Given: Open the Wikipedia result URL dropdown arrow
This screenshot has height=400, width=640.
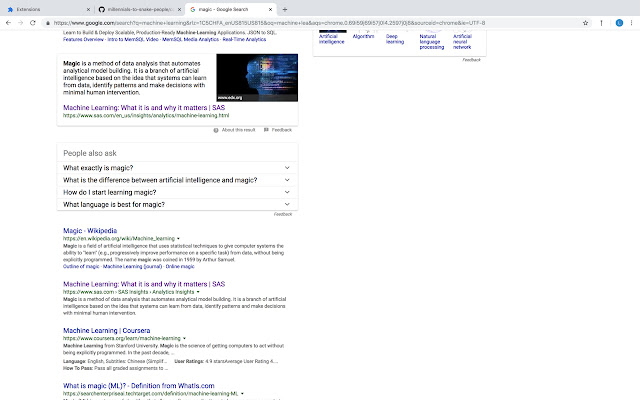Looking at the screenshot, I should [x=179, y=240].
